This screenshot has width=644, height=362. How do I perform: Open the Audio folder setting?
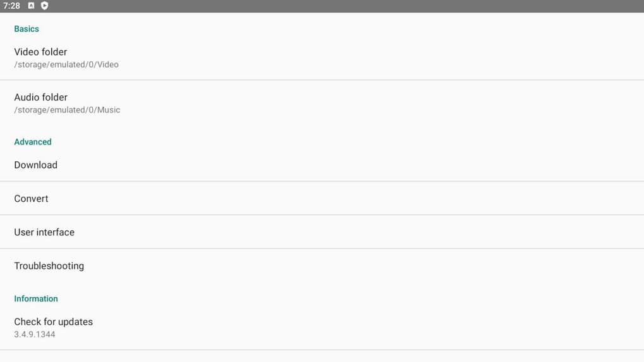[322, 103]
